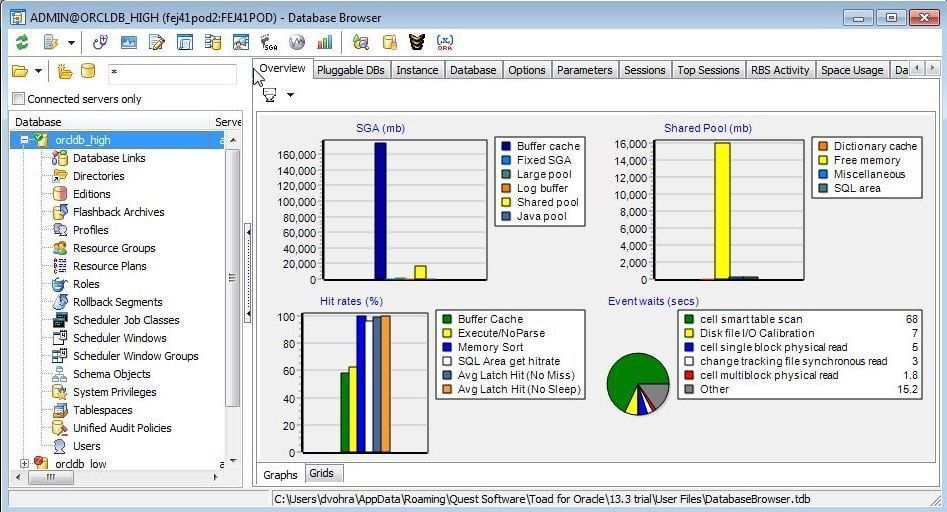947x512 pixels.
Task: Select Schema Objects in the tree
Action: click(111, 374)
